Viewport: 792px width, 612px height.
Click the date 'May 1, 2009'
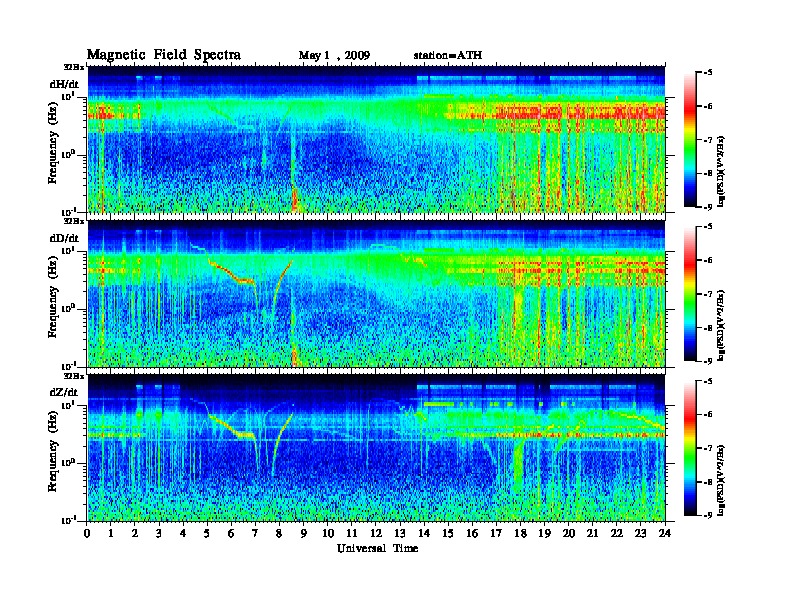pos(334,56)
